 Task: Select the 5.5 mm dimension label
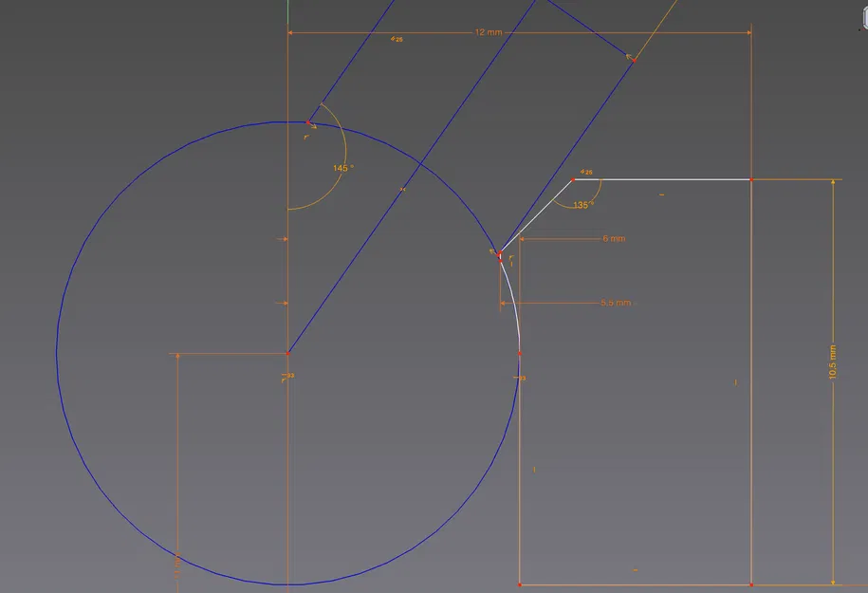616,303
